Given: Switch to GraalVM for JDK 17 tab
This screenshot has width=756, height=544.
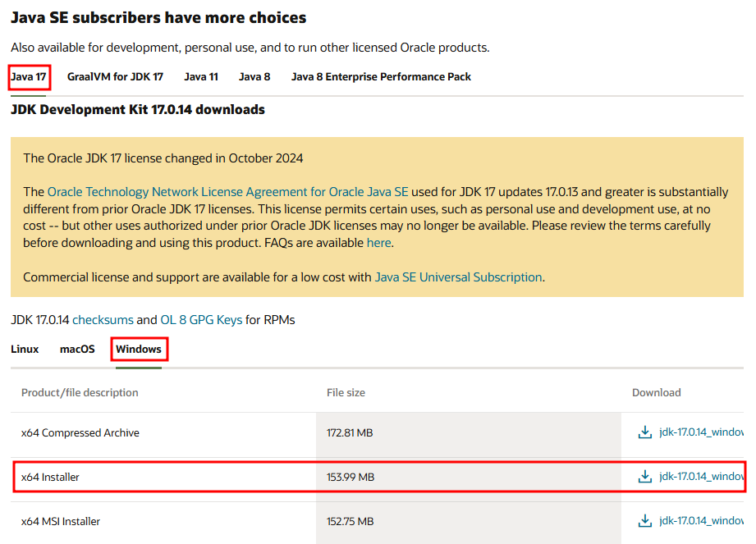Looking at the screenshot, I should coord(115,77).
